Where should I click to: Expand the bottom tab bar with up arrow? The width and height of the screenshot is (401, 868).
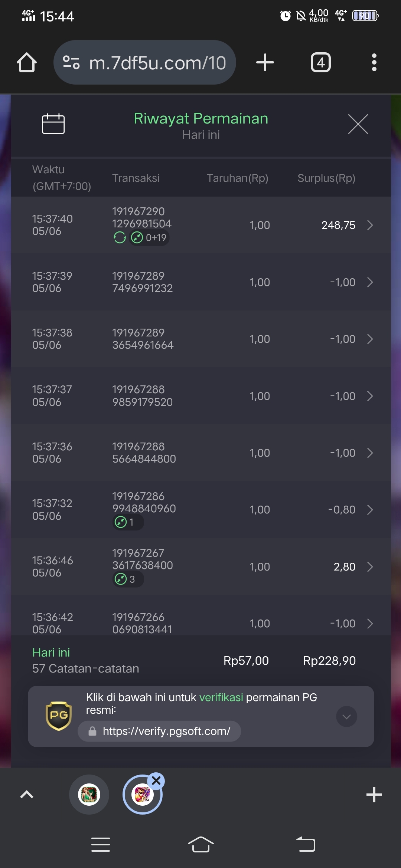click(27, 795)
